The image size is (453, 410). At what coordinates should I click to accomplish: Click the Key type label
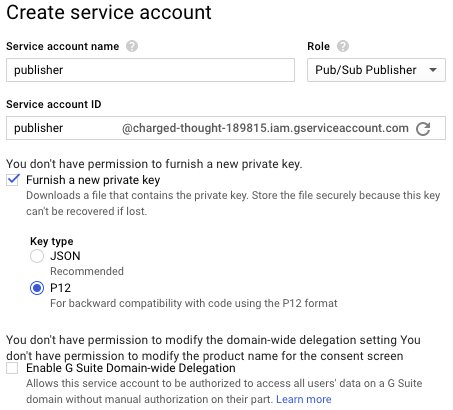(52, 241)
